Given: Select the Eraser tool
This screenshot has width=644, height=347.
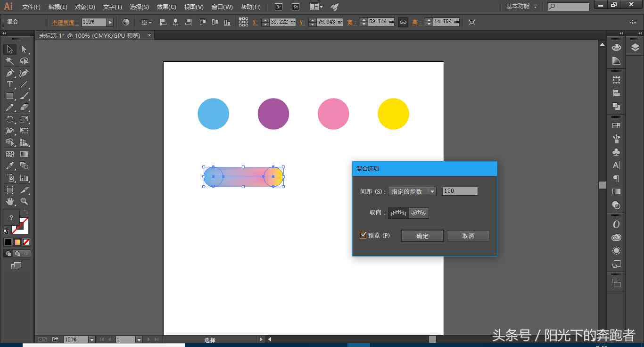Looking at the screenshot, I should point(24,107).
